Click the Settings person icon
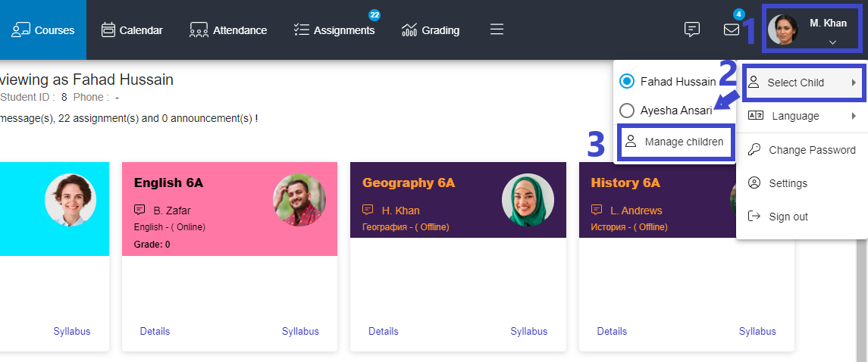 pyautogui.click(x=754, y=183)
